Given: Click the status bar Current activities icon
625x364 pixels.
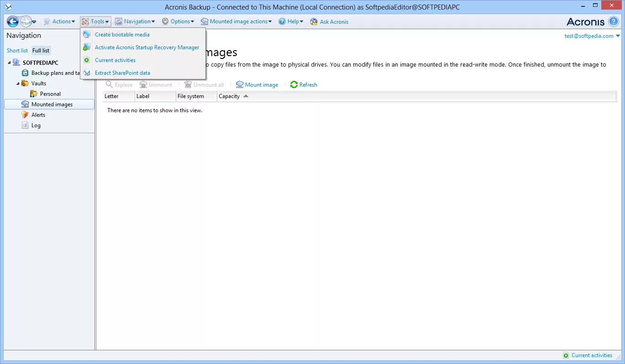Looking at the screenshot, I should (566, 355).
